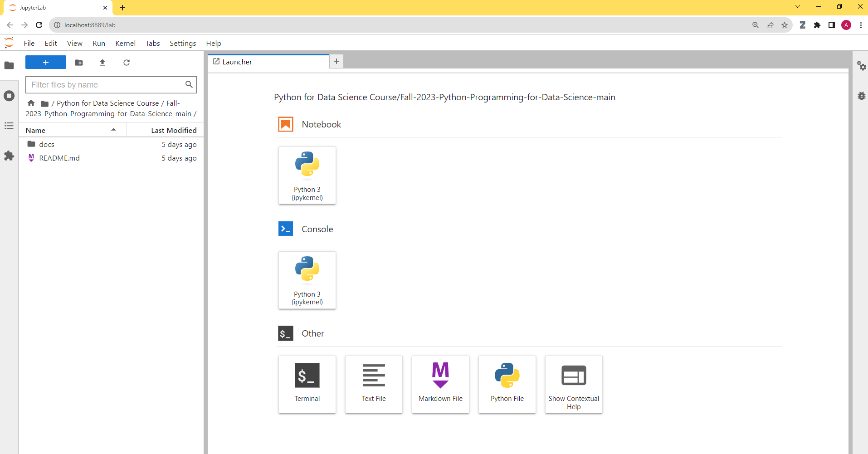Open the Kernel menu
868x454 pixels.
(x=125, y=44)
